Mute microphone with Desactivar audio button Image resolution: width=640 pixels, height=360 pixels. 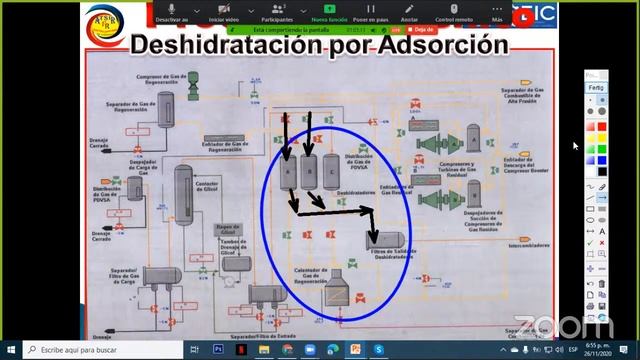click(172, 13)
